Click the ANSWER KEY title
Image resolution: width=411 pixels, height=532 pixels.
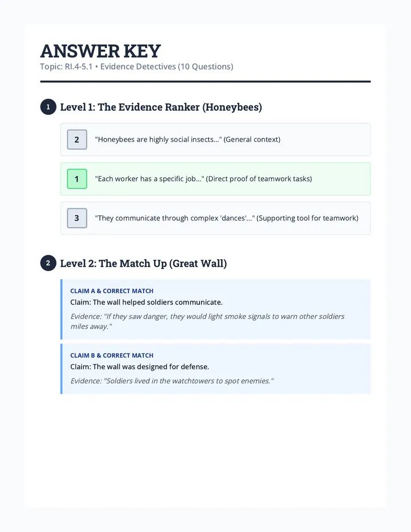(100, 51)
